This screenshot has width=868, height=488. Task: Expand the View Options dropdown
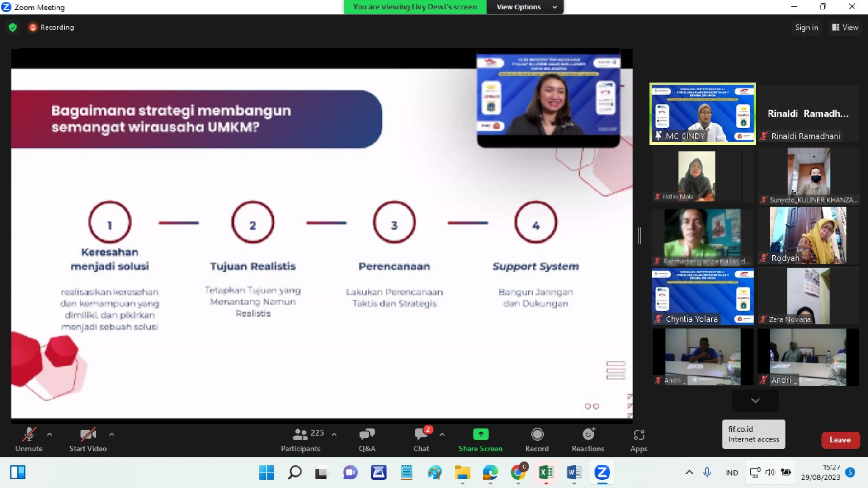pyautogui.click(x=524, y=7)
